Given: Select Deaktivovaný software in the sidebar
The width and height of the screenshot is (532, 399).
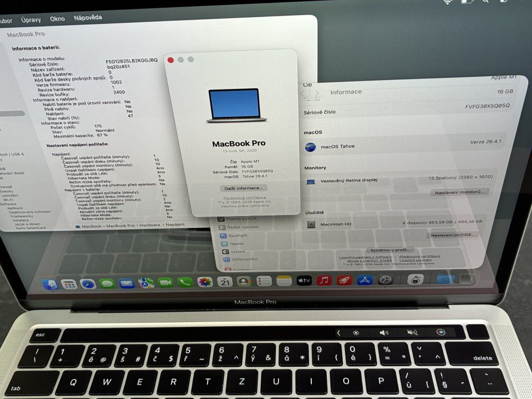Looking at the screenshot, I should coord(30,212).
